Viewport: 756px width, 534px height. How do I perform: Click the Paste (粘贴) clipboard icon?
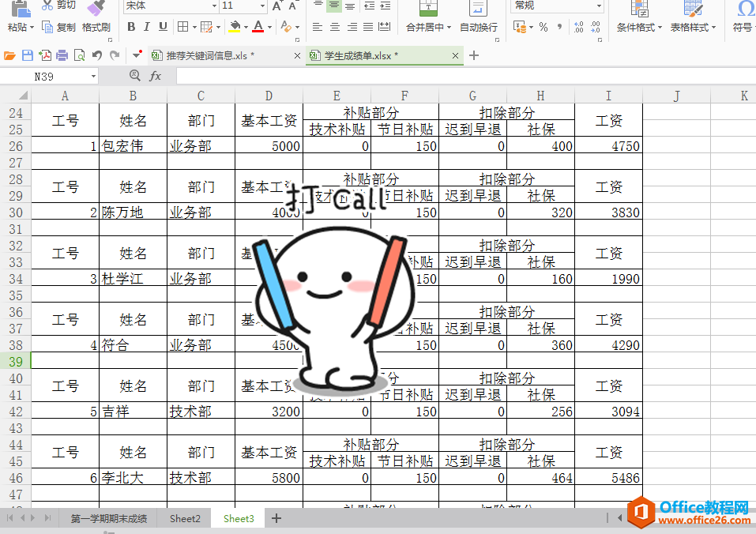click(x=20, y=9)
